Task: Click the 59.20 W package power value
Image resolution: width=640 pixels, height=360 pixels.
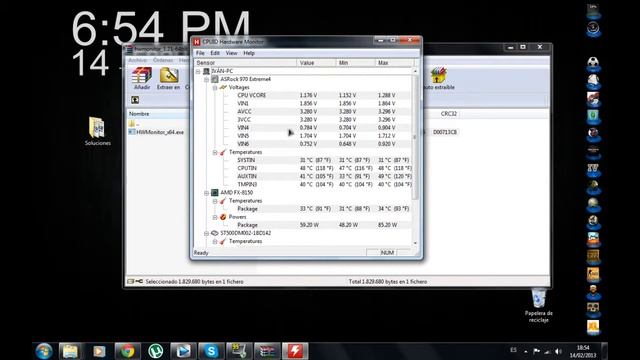Action: (x=309, y=225)
